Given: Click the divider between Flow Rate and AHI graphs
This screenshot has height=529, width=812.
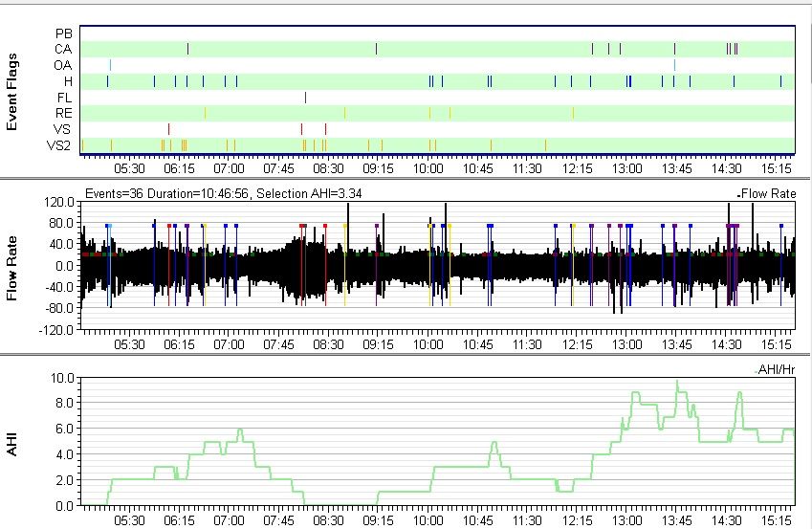Looking at the screenshot, I should point(406,353).
